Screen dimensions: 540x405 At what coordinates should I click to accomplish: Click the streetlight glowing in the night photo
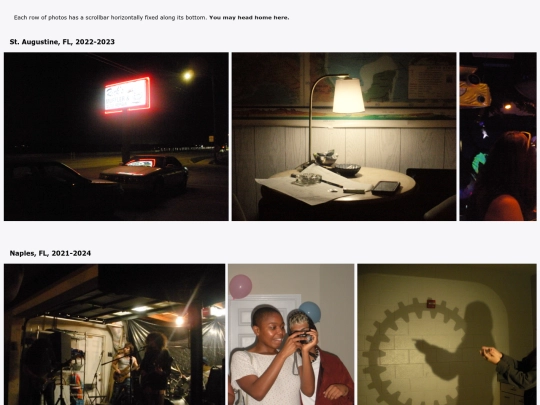[x=188, y=75]
